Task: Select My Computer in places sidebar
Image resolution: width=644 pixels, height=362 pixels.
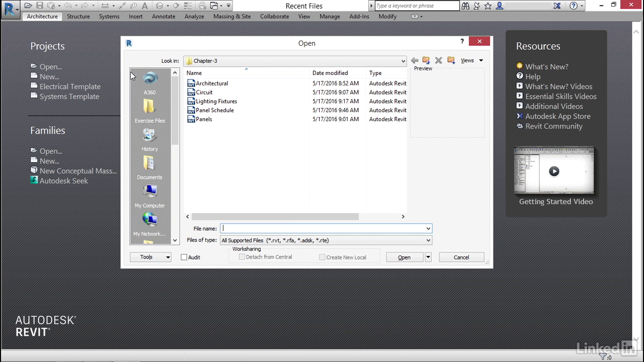Action: coord(150,197)
